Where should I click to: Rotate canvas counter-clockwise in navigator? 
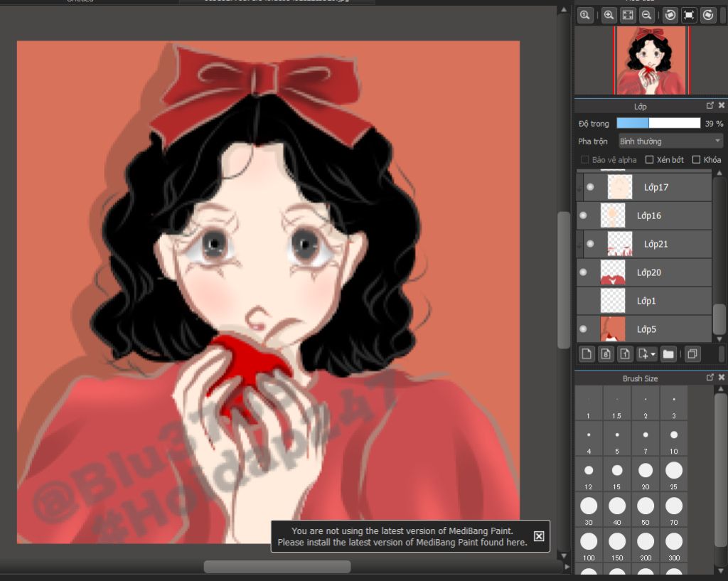pyautogui.click(x=670, y=15)
